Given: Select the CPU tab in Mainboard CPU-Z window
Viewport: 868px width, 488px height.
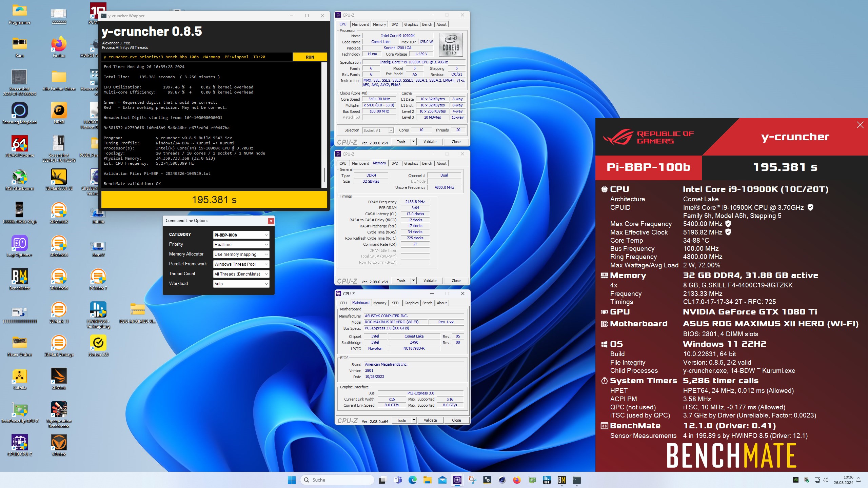Looking at the screenshot, I should click(343, 303).
